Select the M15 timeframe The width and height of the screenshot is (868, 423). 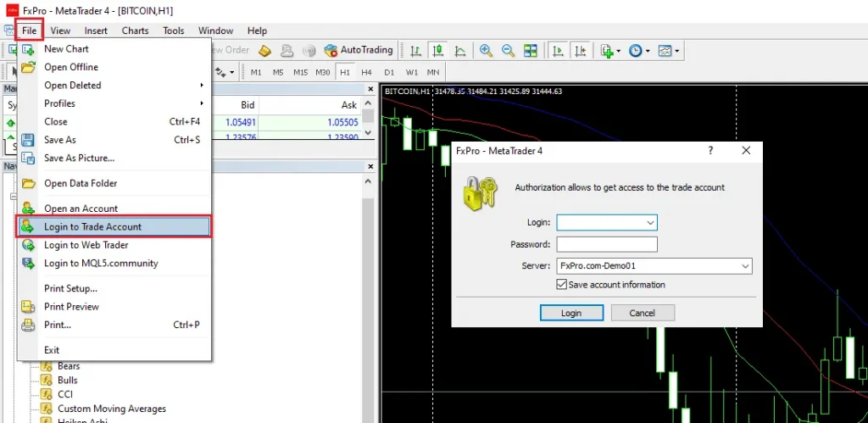(301, 73)
